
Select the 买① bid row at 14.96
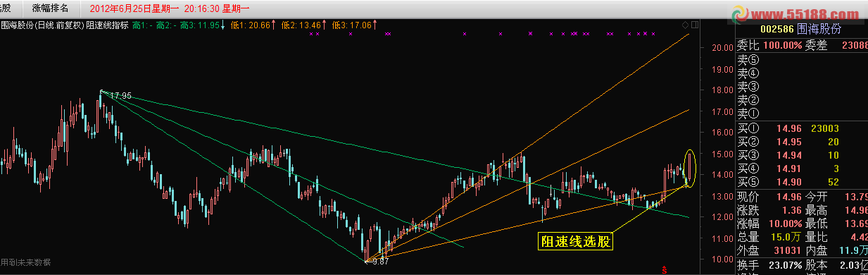click(802, 129)
